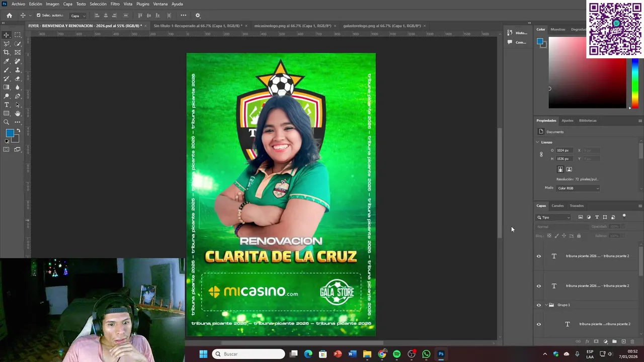Hide the first tribuna picante text layer
This screenshot has width=644, height=362.
click(539, 256)
